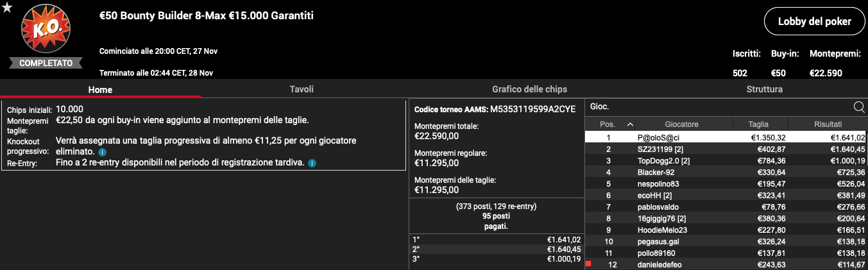This screenshot has height=270, width=868.
Task: Select player nespolino83 row
Action: 726,183
